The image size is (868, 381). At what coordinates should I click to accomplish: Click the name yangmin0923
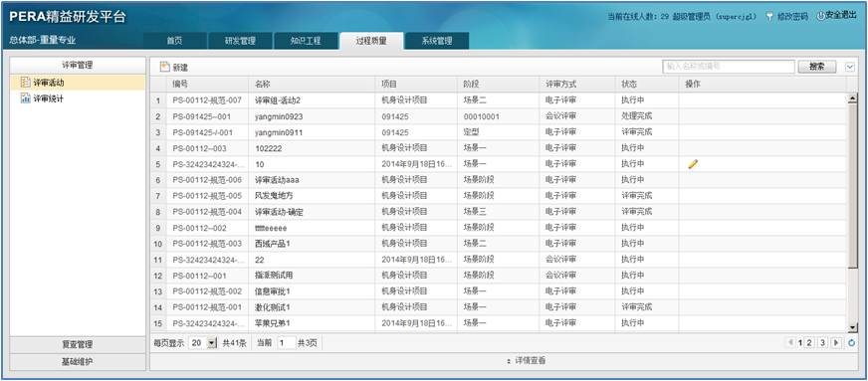point(279,116)
